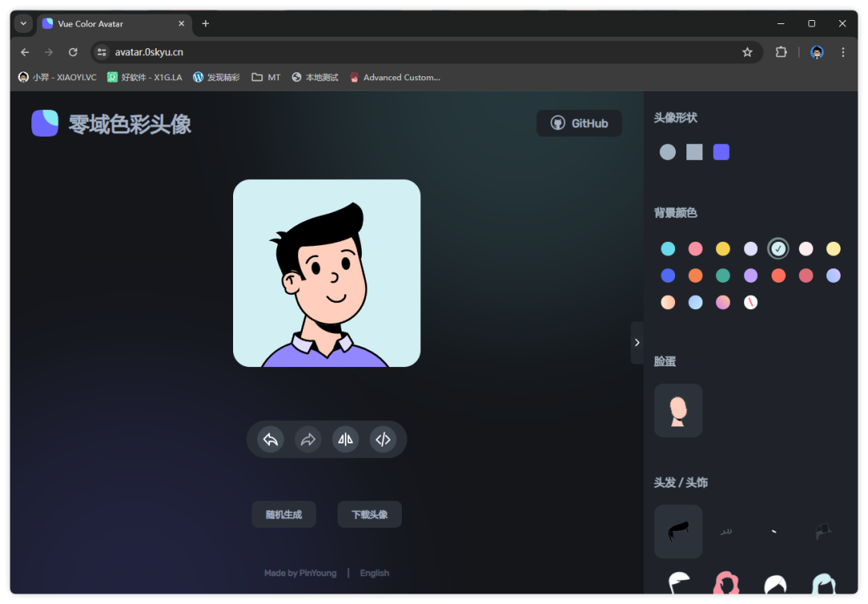
Task: Open the Advanced Custom... bookmark
Action: coord(395,77)
